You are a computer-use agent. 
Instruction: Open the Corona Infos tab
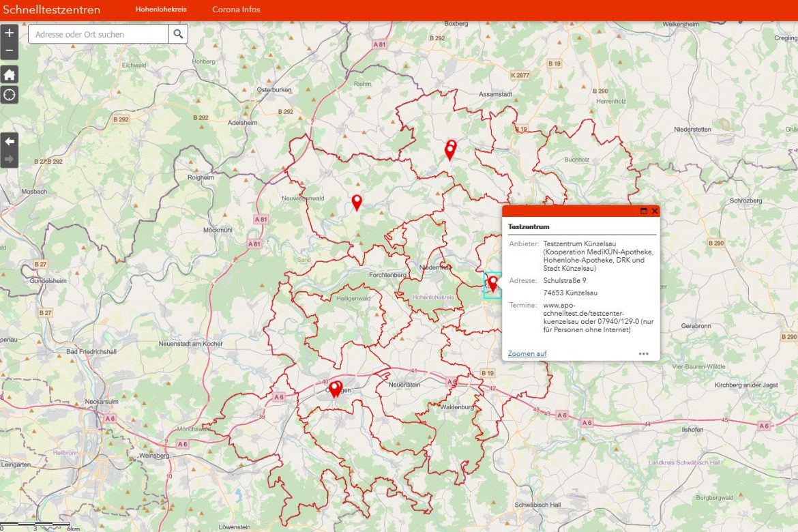pos(236,10)
